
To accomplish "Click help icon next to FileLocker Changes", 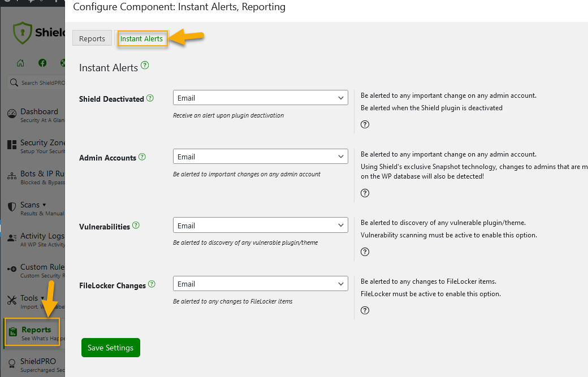I will 152,284.
